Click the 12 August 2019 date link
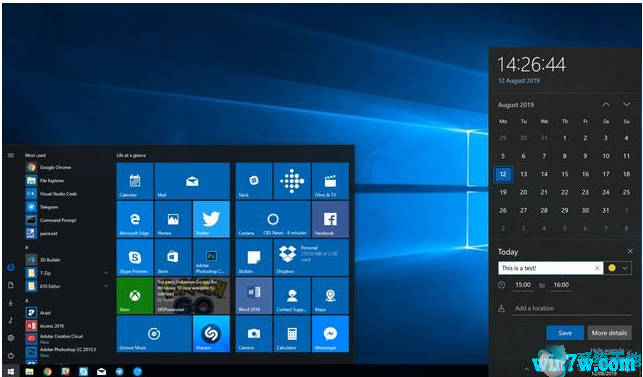 [x=519, y=81]
